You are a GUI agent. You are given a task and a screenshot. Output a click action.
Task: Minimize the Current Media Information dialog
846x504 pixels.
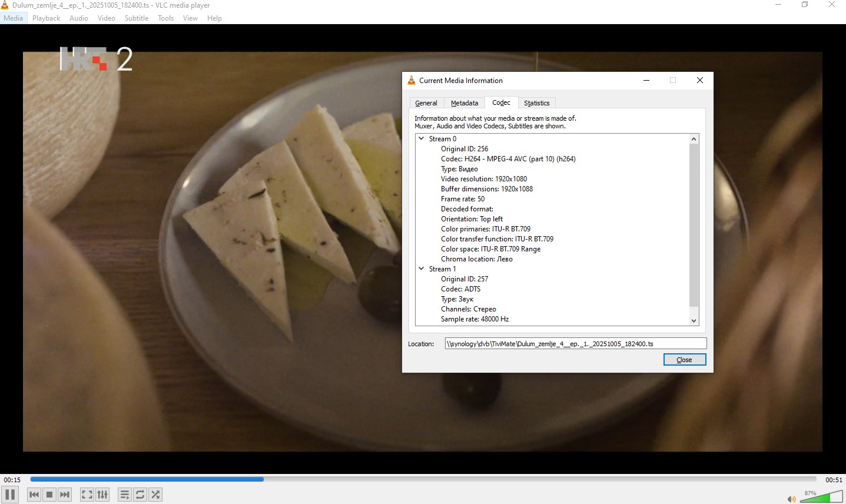click(x=646, y=81)
